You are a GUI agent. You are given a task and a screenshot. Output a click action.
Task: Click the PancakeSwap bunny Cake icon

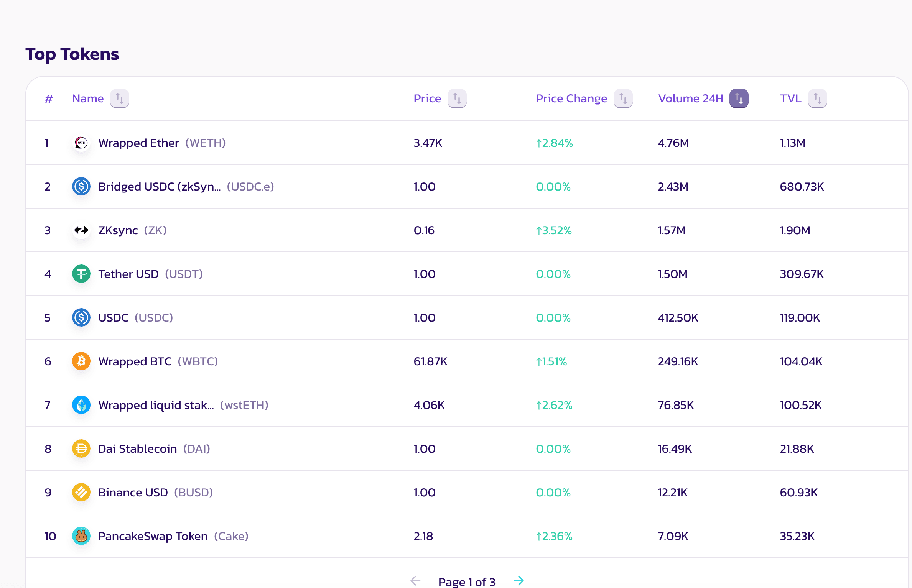81,536
